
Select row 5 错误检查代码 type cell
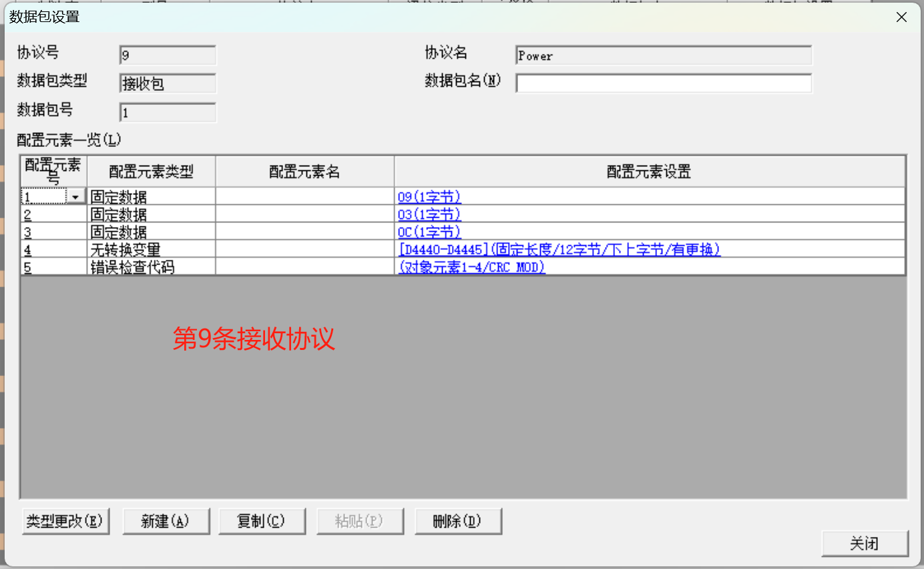152,267
